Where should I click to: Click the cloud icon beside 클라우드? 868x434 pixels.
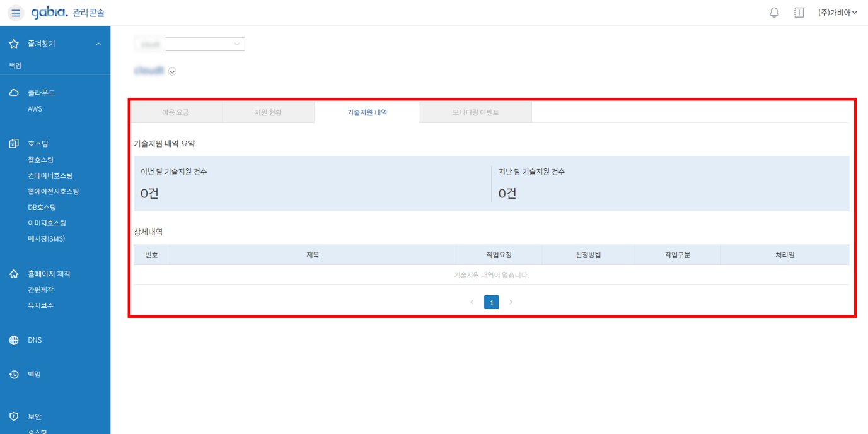pos(14,93)
